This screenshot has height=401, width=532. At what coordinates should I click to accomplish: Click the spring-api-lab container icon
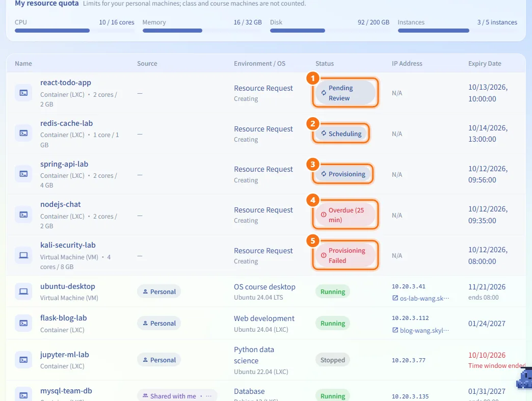pyautogui.click(x=23, y=174)
